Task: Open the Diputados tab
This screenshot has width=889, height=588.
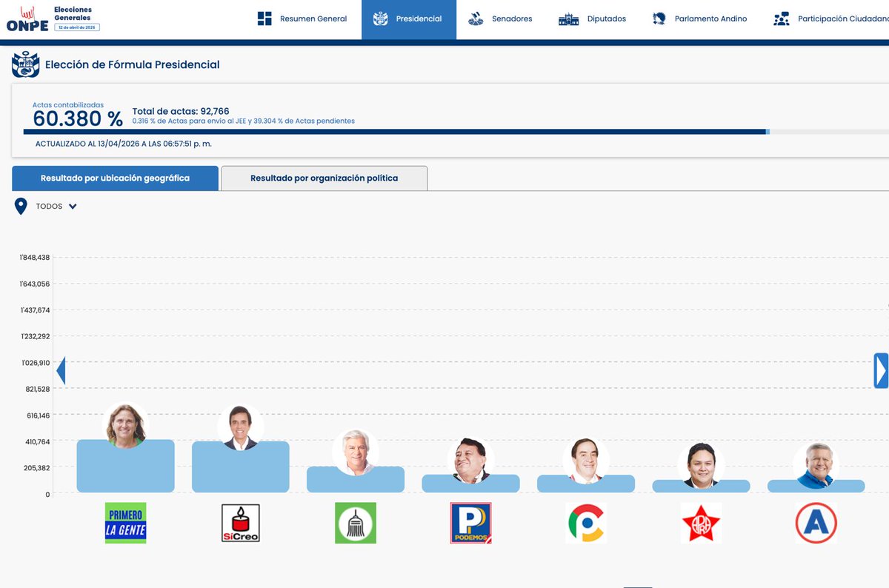Action: pyautogui.click(x=592, y=19)
